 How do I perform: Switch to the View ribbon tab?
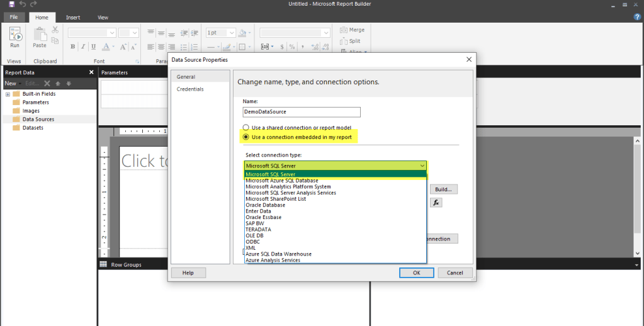(103, 17)
